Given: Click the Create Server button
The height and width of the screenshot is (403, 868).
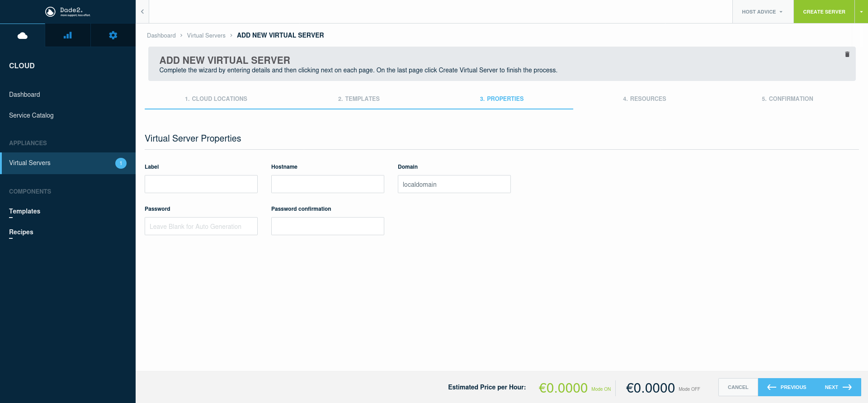Looking at the screenshot, I should tap(824, 12).
